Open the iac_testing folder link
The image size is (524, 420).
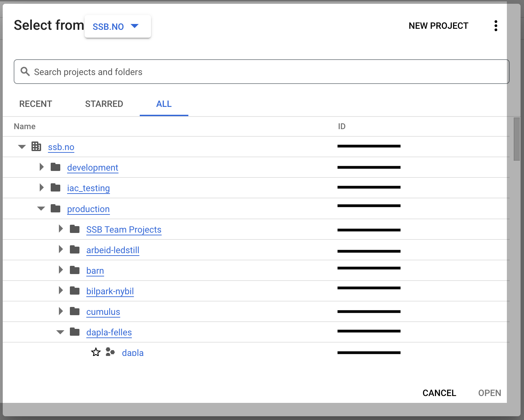88,188
